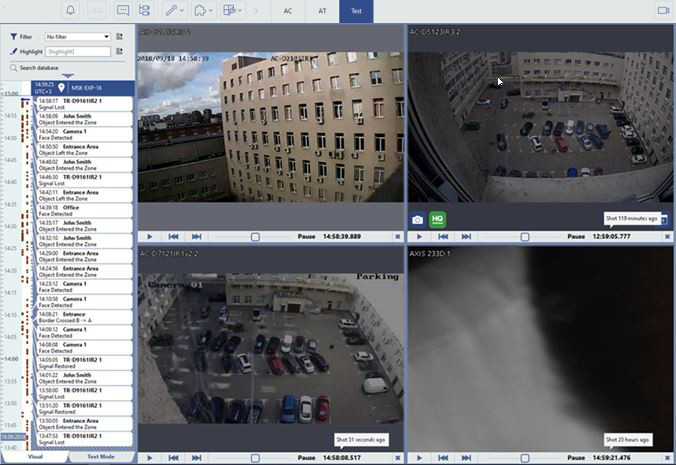Switch event list to Text Mode
Image resolution: width=676 pixels, height=465 pixels.
coord(101,456)
